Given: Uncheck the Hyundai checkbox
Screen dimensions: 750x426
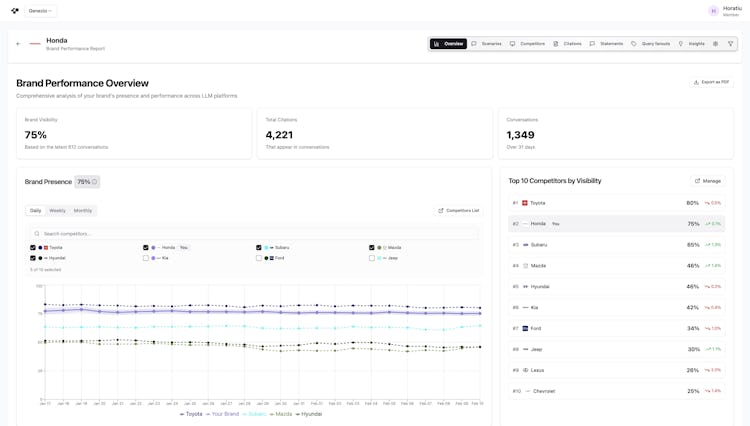Looking at the screenshot, I should pyautogui.click(x=33, y=258).
